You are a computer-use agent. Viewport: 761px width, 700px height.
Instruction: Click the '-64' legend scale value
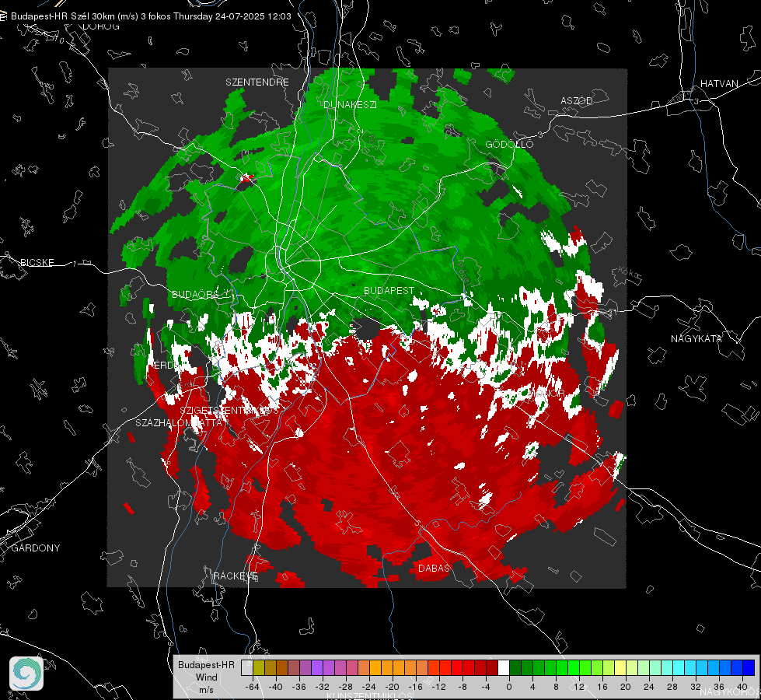pyautogui.click(x=252, y=687)
